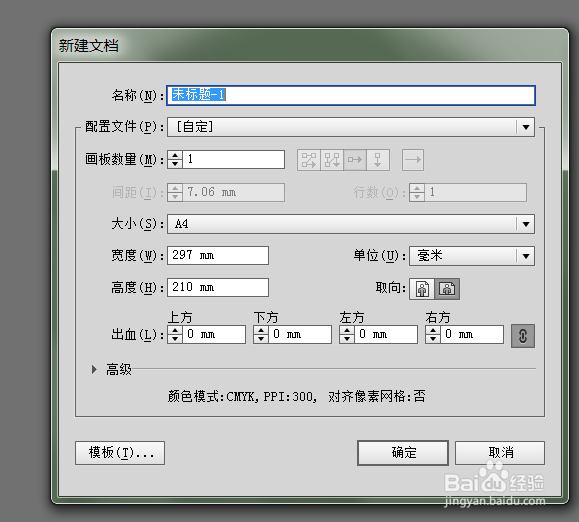Increase right bleed (右方) value
Viewport: 579px width, 522px height.
[x=433, y=330]
